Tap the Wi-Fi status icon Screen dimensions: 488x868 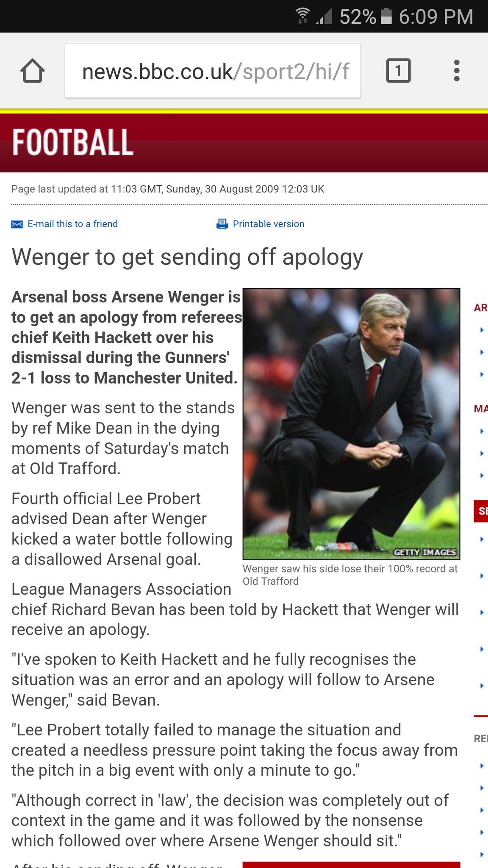click(302, 16)
